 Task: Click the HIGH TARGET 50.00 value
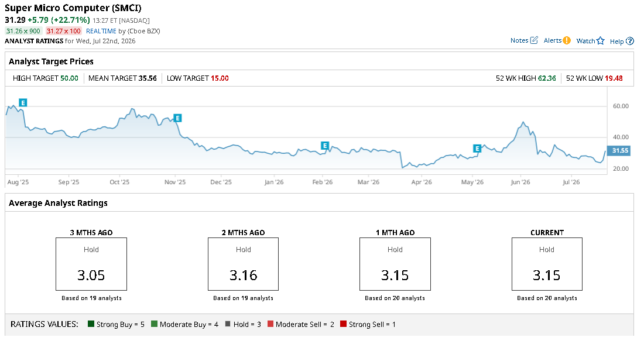69,78
